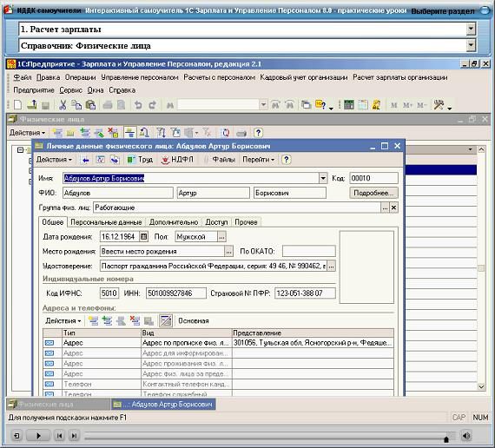Open the '1. Расчет зарплаты' section dropdown
Viewport: 495px width, 448px height.
click(x=471, y=30)
